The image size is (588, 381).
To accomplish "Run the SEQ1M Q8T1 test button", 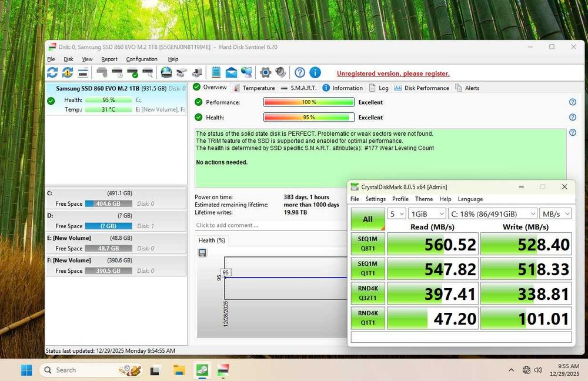I will coord(368,244).
